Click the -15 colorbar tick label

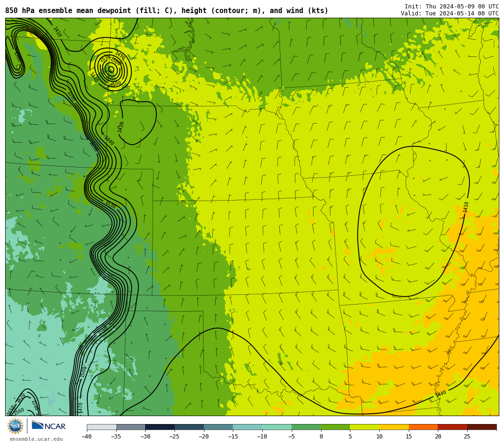tap(233, 436)
